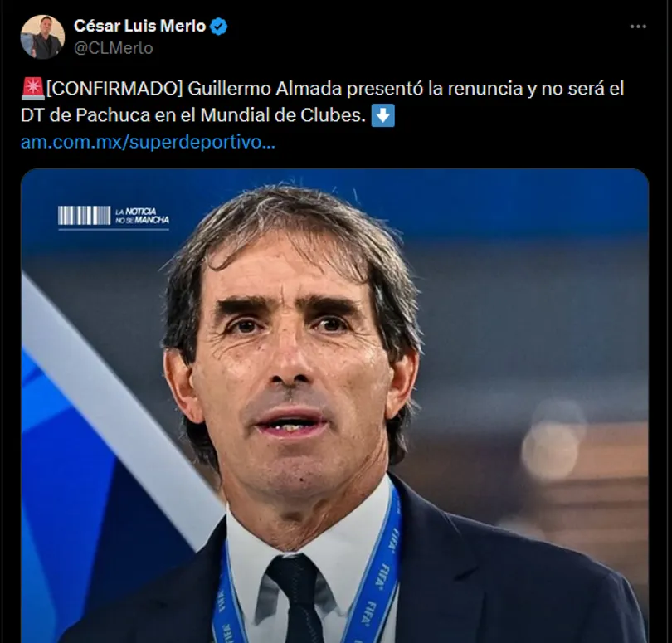This screenshot has height=643, width=672.
Task: Click the blue verified badge
Action: click(x=219, y=27)
